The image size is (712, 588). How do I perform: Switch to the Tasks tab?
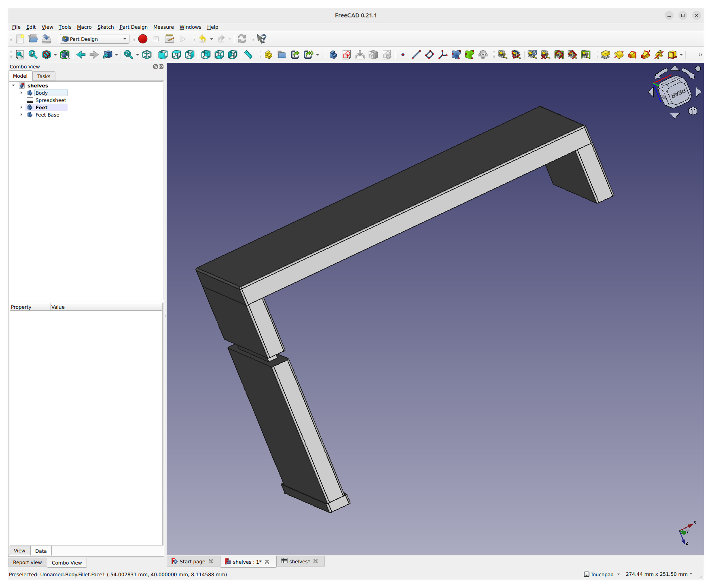pos(44,76)
